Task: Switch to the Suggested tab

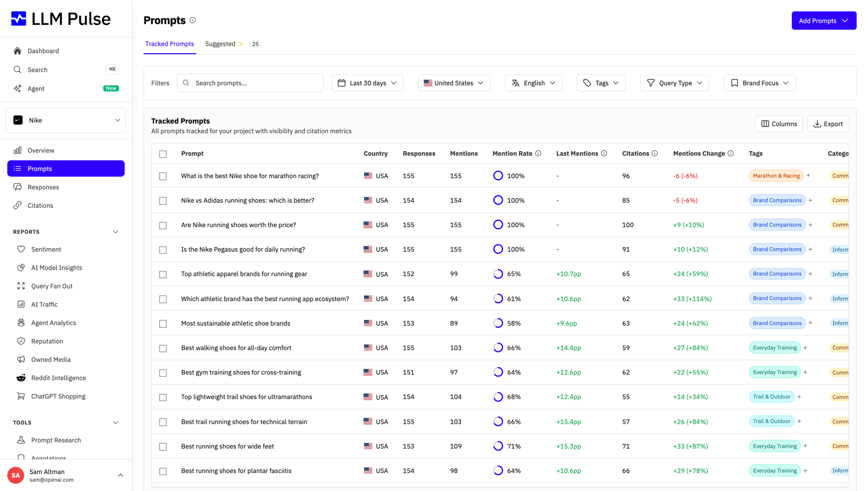Action: (x=233, y=44)
